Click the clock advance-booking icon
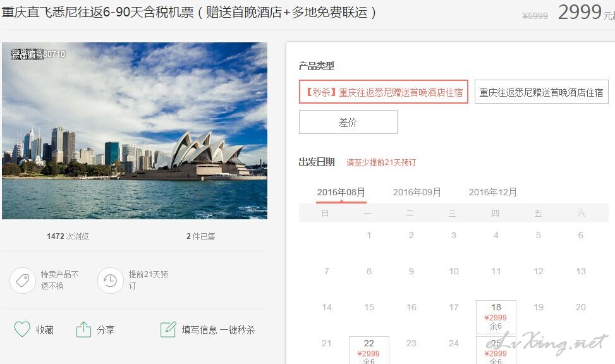The height and width of the screenshot is (364, 615). [111, 281]
